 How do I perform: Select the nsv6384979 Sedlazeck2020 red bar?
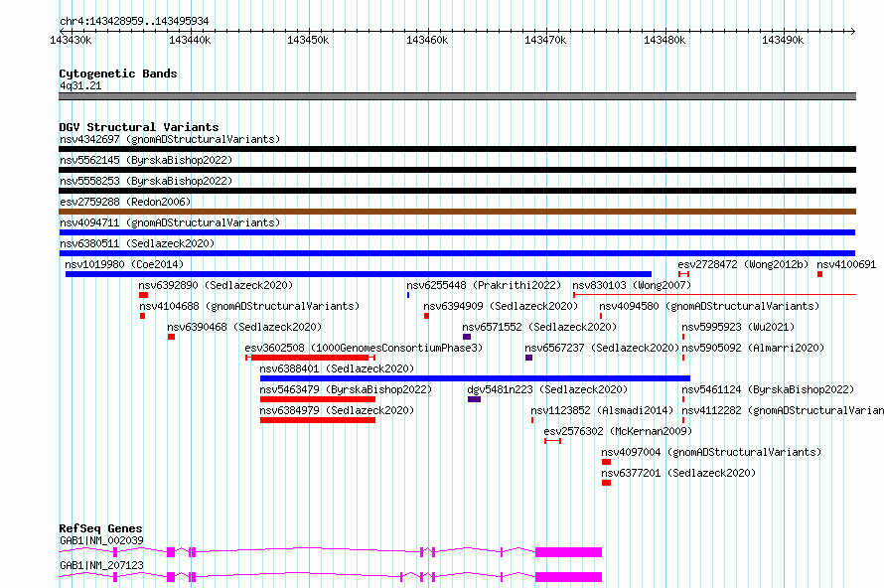318,420
